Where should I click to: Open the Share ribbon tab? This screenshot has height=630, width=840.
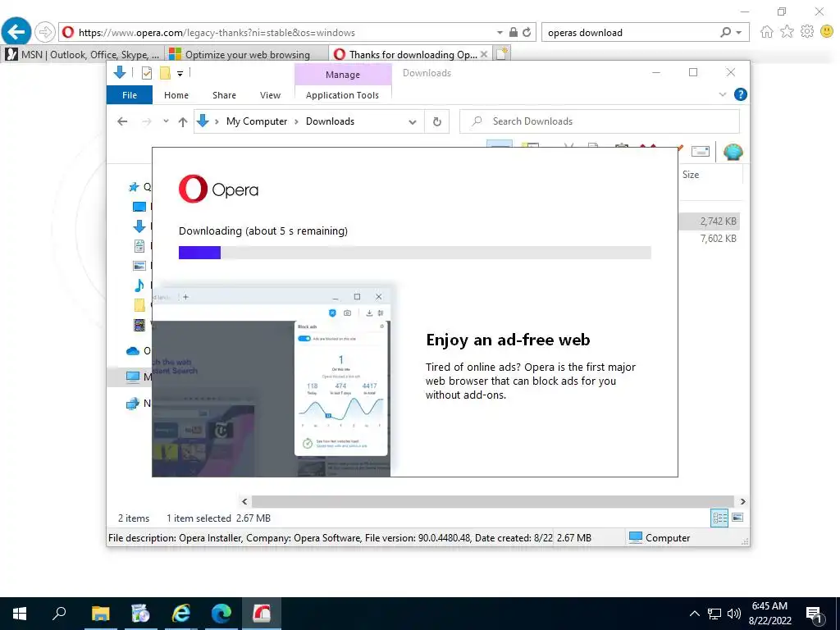224,95
